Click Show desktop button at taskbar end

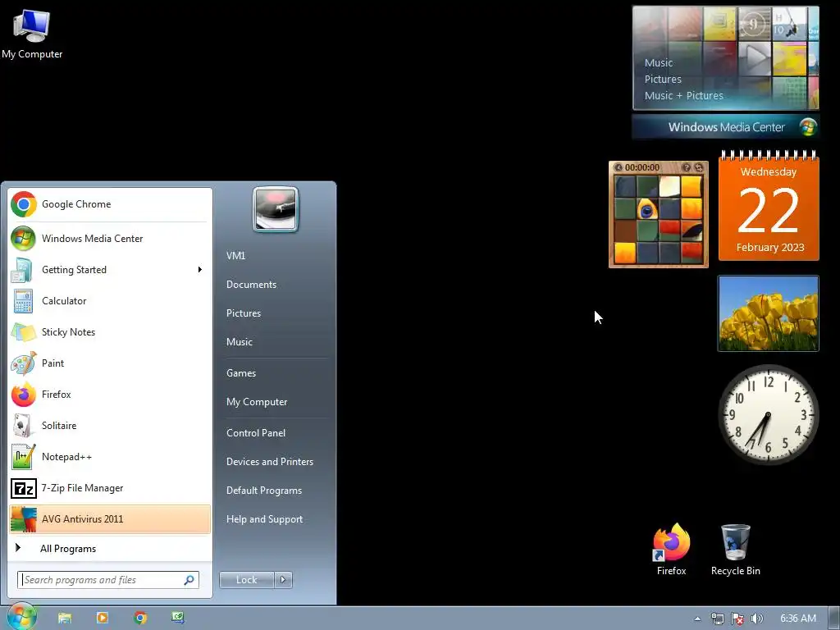[x=834, y=619]
